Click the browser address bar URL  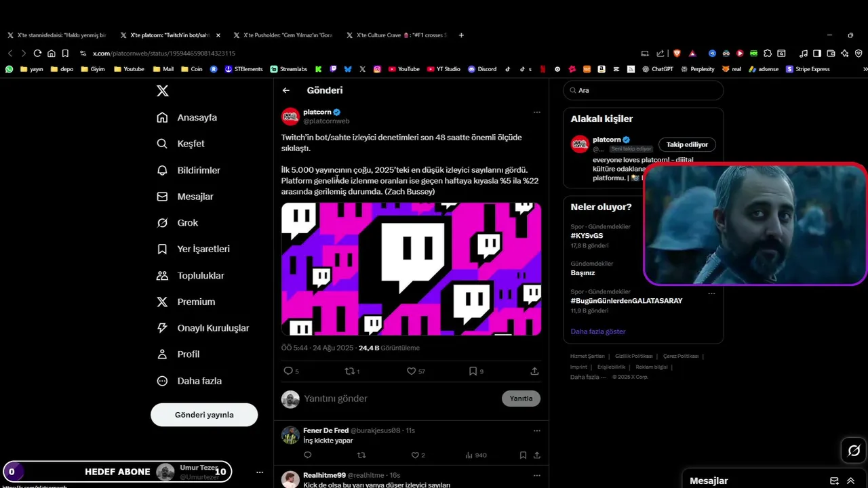coord(164,53)
